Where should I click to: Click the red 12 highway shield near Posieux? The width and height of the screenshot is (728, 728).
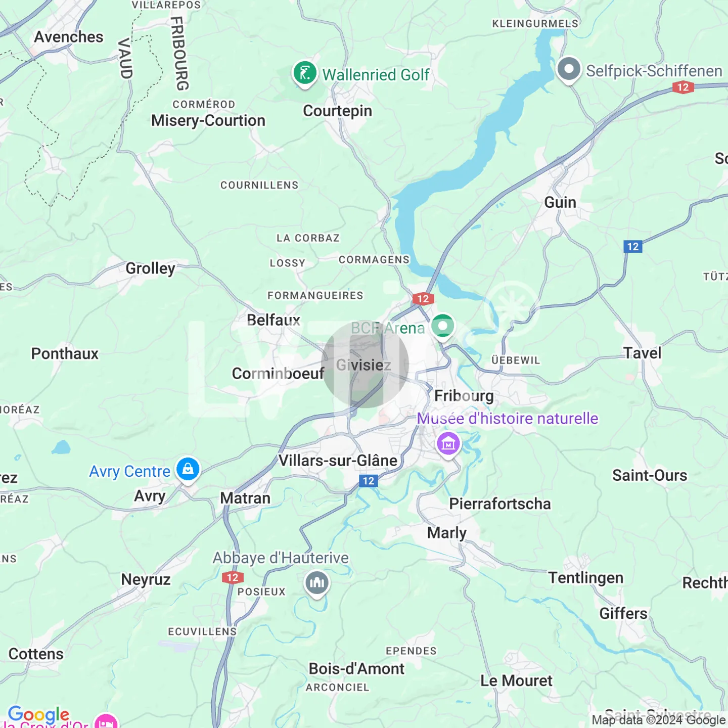pyautogui.click(x=233, y=577)
